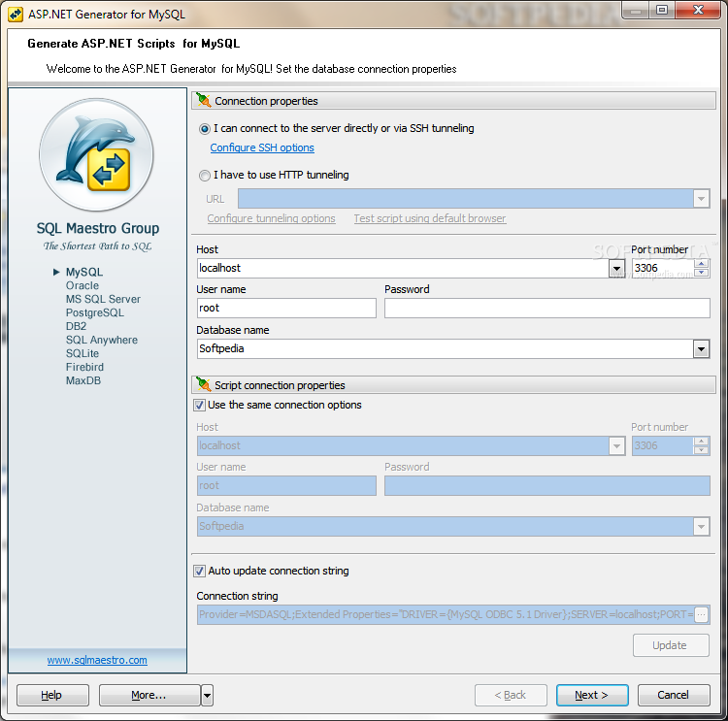The width and height of the screenshot is (728, 721).
Task: Click the disabled Back button
Action: click(x=511, y=695)
